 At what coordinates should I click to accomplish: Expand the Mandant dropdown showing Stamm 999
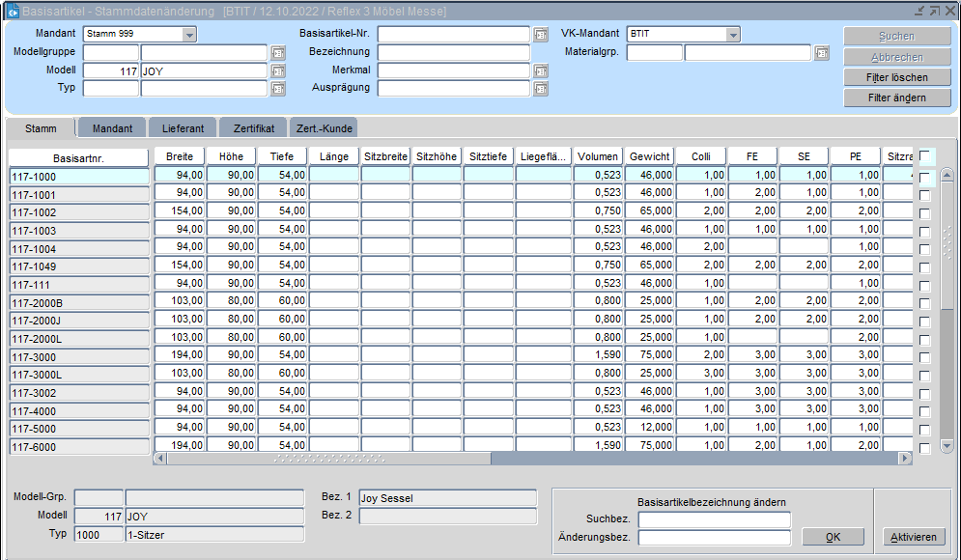pos(189,35)
